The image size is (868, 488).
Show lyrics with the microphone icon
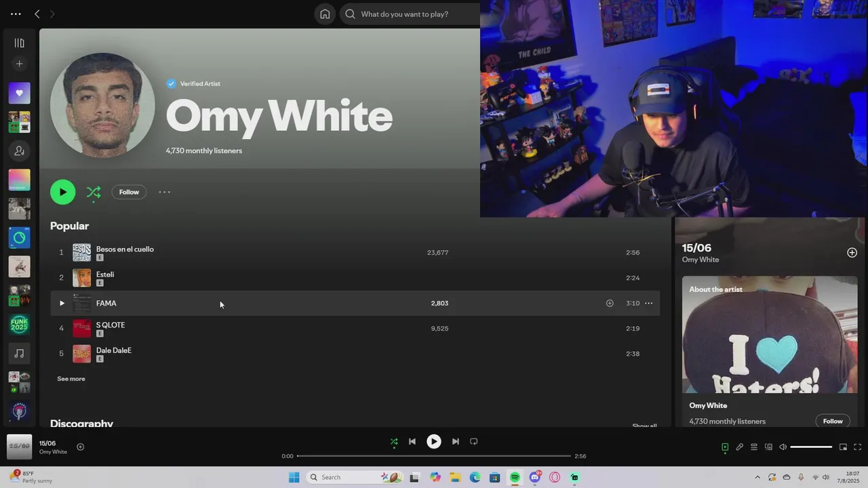(x=740, y=447)
